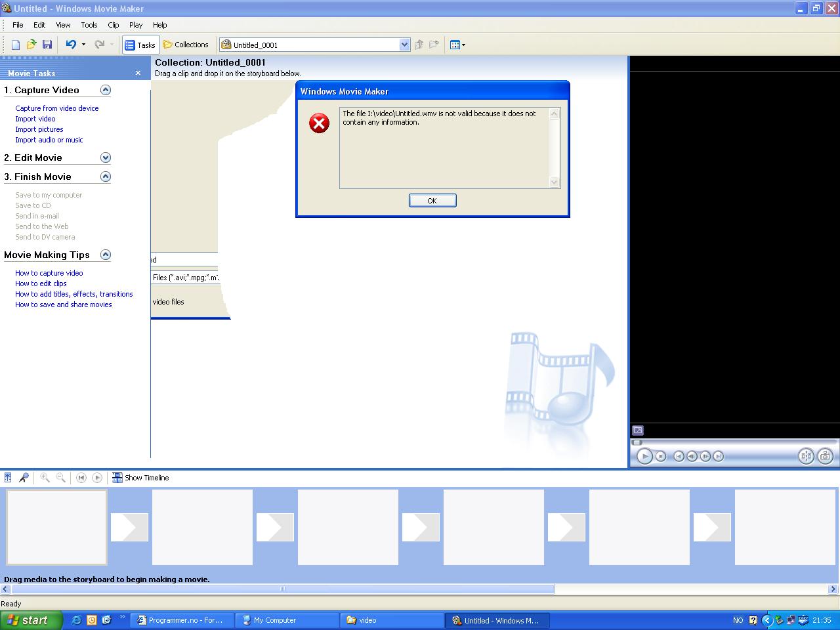Viewport: 840px width, 630px height.
Task: Click the storyboard horizontal scrollbar right arrow
Action: [x=833, y=589]
